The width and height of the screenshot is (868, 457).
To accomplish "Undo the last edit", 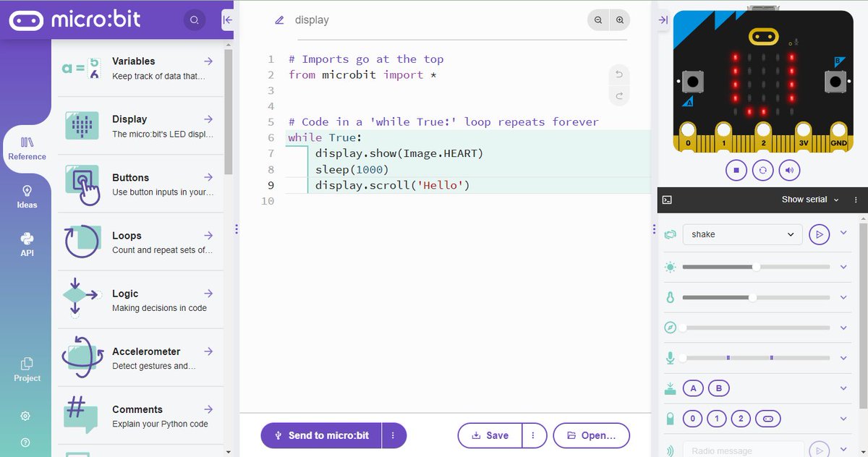I will tap(618, 74).
